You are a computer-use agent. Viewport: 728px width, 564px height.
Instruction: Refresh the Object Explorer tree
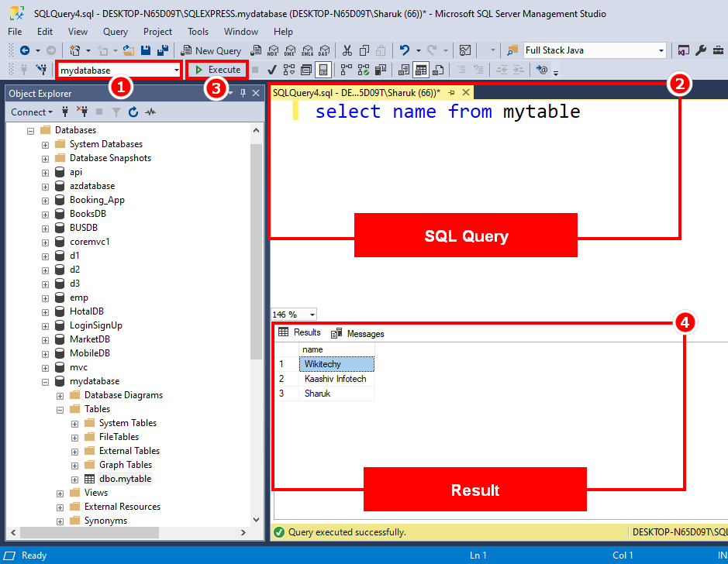(x=133, y=112)
